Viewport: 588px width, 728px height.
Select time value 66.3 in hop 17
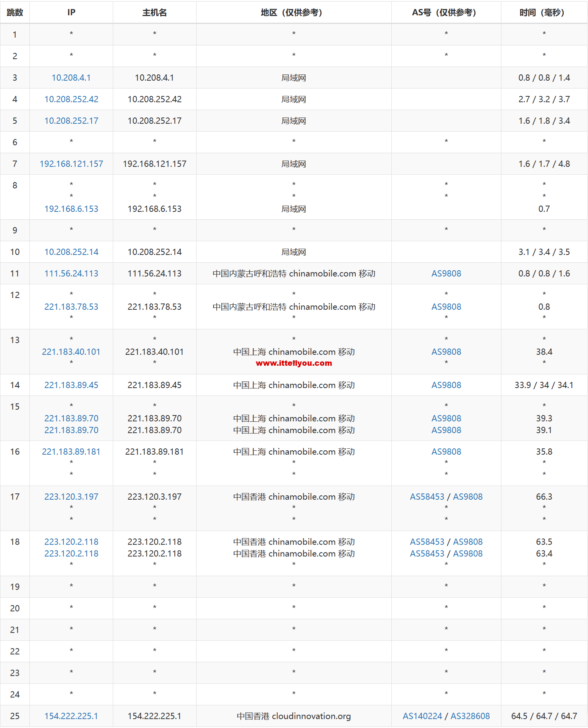point(544,497)
